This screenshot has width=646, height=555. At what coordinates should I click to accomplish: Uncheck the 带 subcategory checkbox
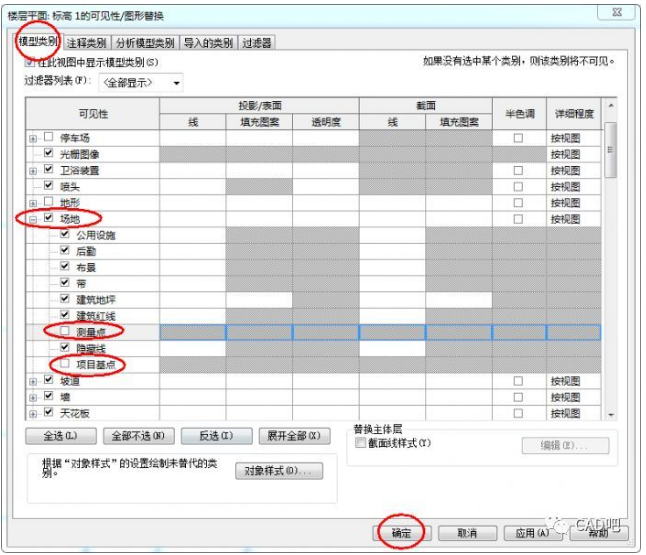coord(65,282)
